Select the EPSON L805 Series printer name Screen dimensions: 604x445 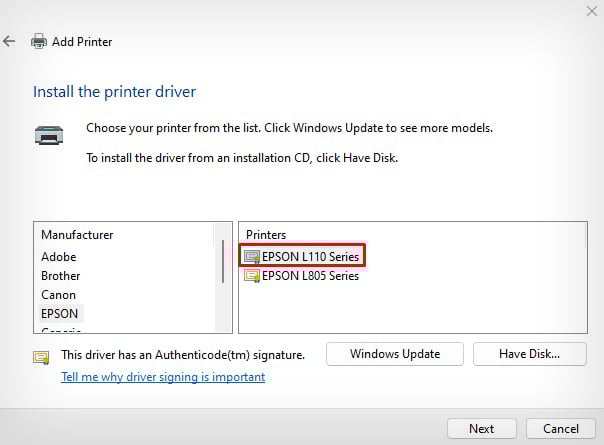click(310, 276)
